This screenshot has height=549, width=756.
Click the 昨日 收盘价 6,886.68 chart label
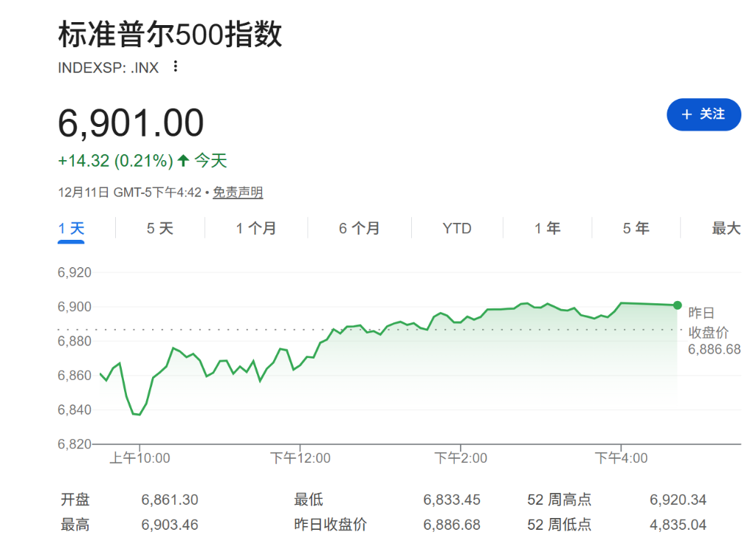coord(713,331)
